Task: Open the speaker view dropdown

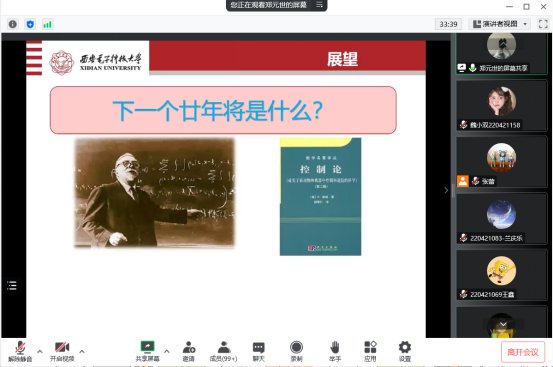Action: 500,24
